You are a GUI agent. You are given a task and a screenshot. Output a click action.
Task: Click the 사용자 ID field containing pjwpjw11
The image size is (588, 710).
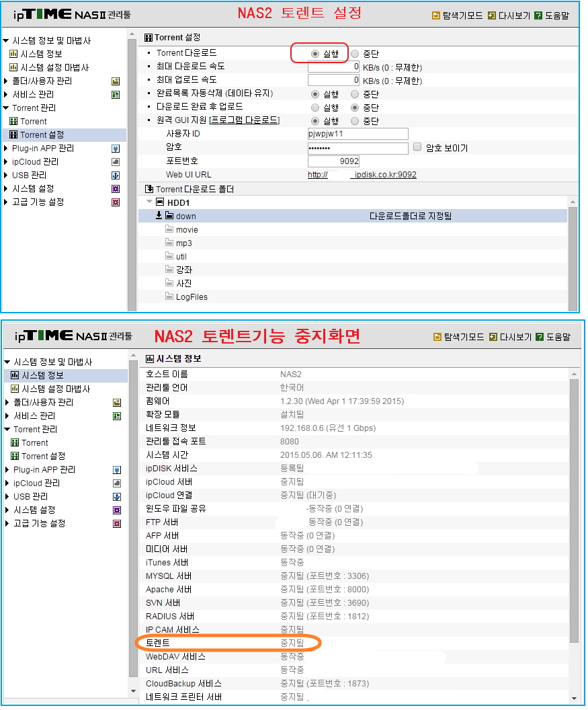(358, 134)
